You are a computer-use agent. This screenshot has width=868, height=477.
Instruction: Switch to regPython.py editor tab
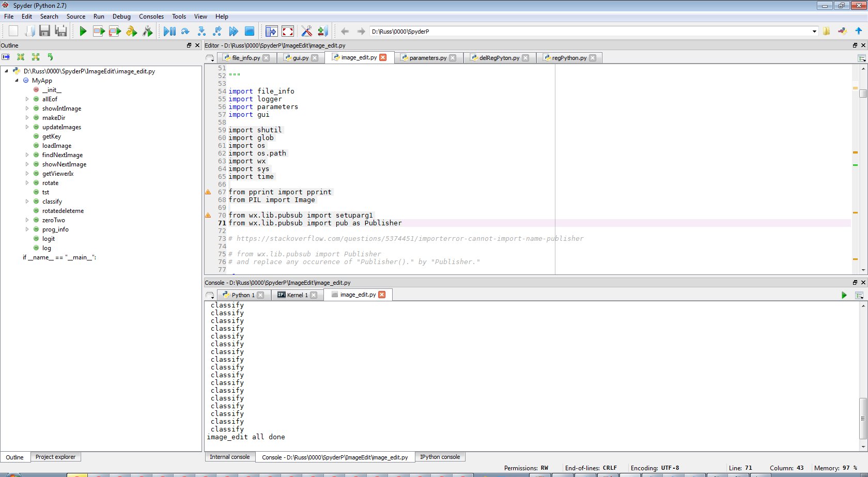tap(569, 58)
